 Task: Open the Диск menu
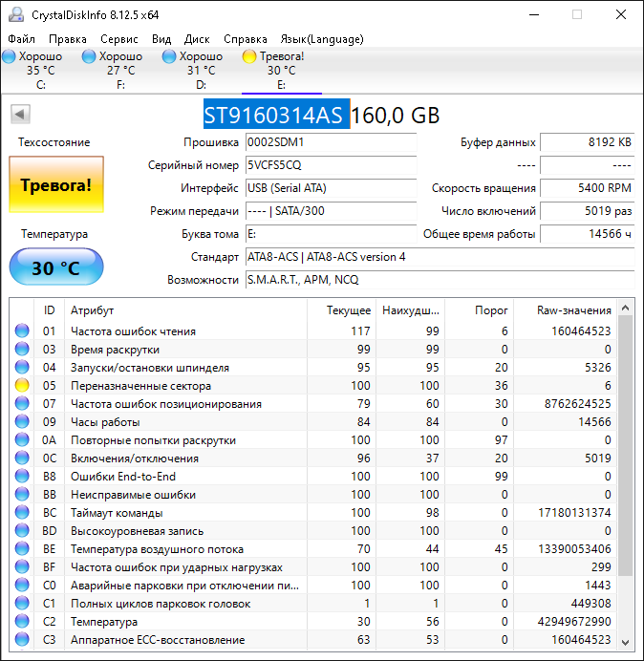tap(197, 39)
